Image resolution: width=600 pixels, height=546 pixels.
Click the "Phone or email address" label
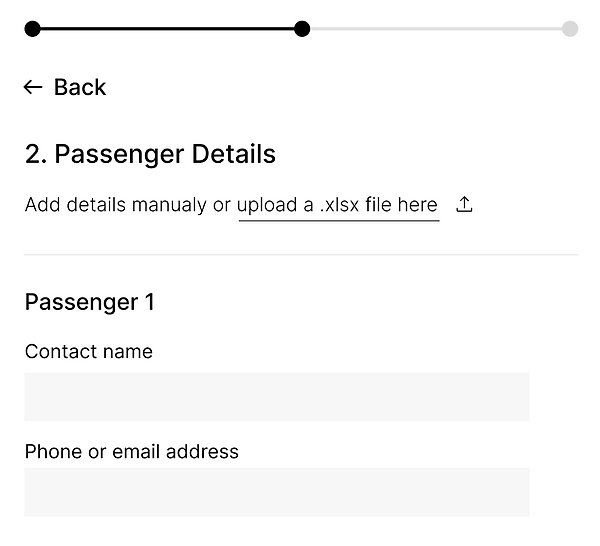132,452
